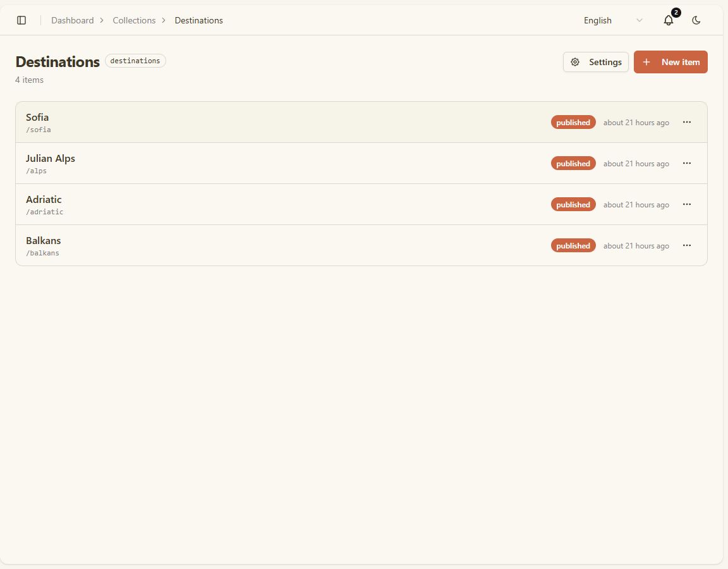Click the /alps slug text
The width and height of the screenshot is (728, 569).
36,171
